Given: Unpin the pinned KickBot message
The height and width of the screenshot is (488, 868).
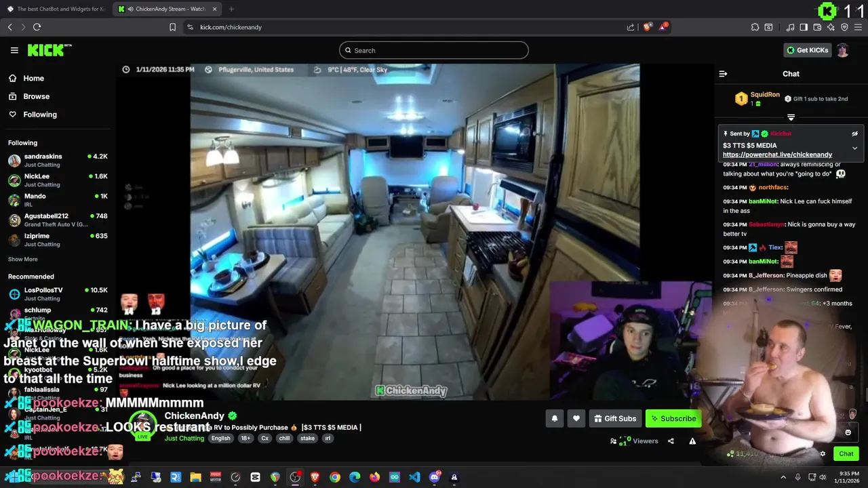Looking at the screenshot, I should [854, 134].
